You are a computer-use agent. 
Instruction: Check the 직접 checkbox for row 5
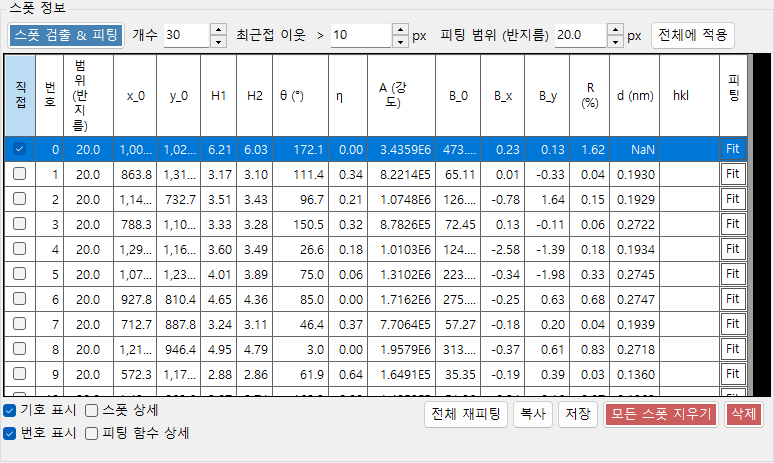click(x=19, y=273)
